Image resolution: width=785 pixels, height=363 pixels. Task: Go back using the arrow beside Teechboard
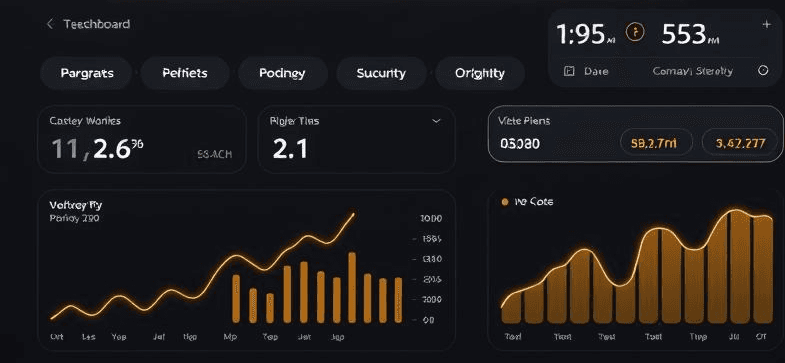pyautogui.click(x=50, y=24)
